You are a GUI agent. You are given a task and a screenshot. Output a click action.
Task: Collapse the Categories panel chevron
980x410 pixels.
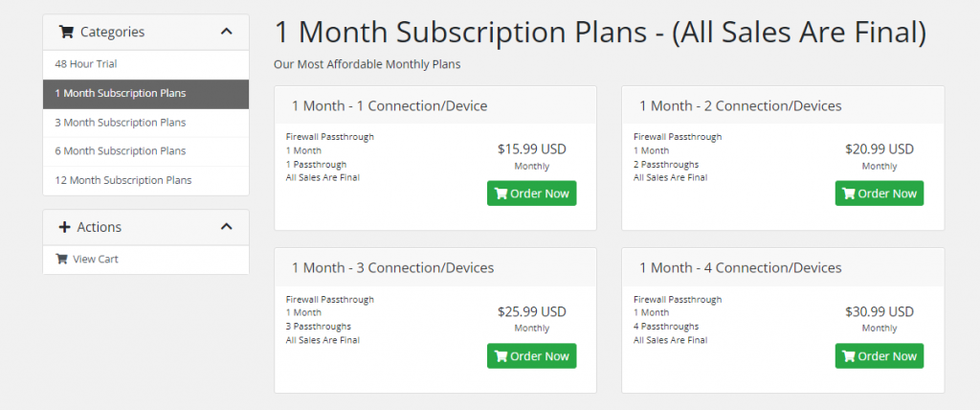click(x=226, y=32)
